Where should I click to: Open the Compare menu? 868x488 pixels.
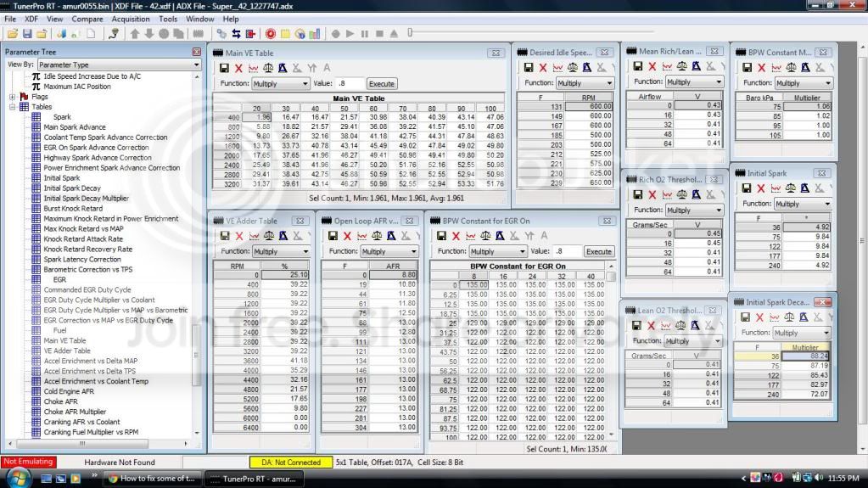click(87, 19)
